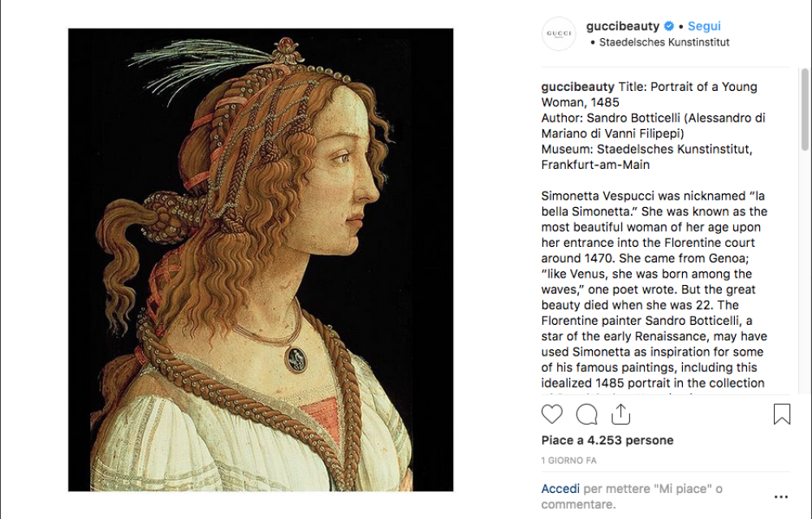
Task: Click the '1 GIORNO FA' timestamp
Action: (x=569, y=461)
